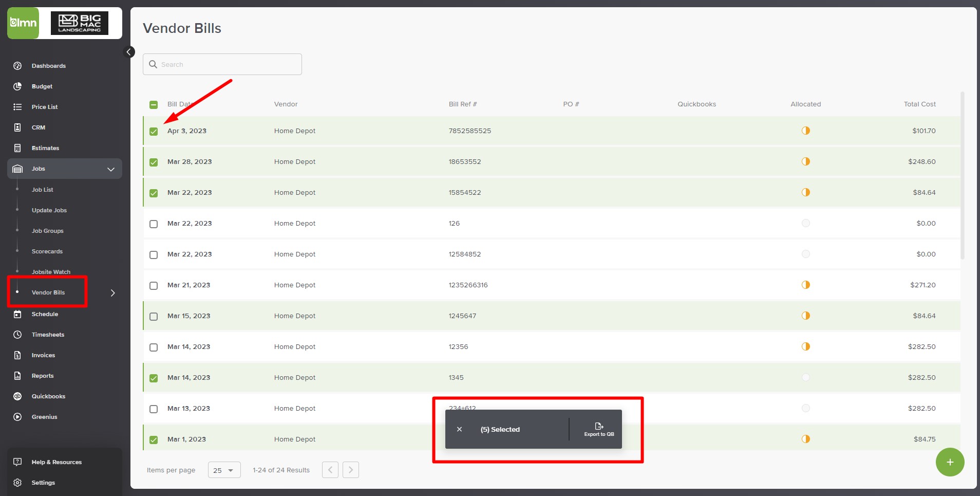The width and height of the screenshot is (980, 496).
Task: Click bill ref 7852585525
Action: point(469,131)
